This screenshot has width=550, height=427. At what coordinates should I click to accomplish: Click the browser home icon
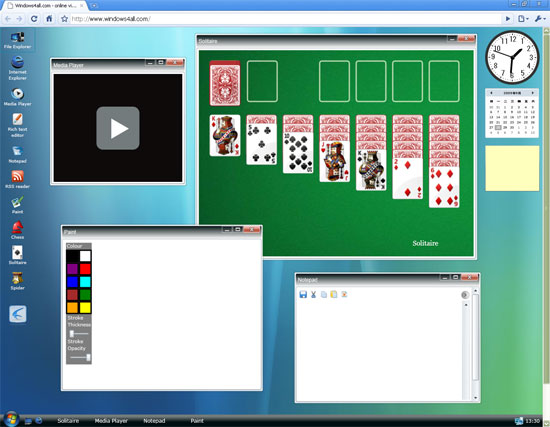tap(49, 19)
